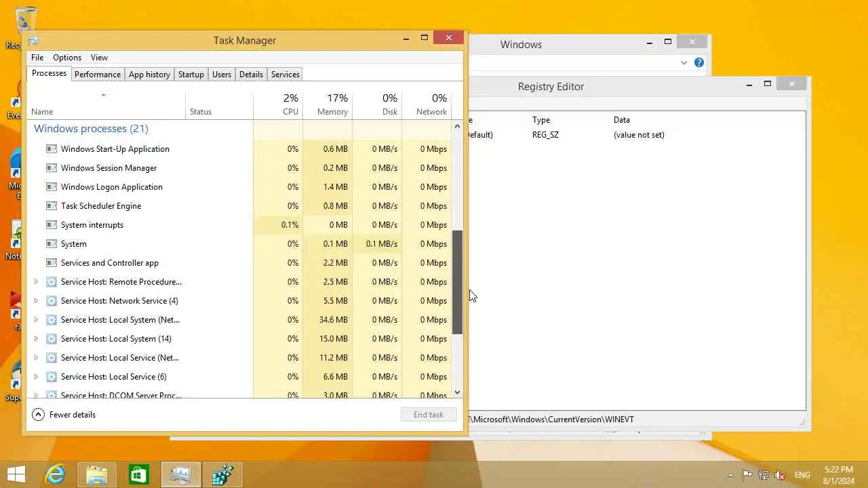Show hidden tray icons arrow
Viewport: 868px width, 488px height.
tap(730, 475)
